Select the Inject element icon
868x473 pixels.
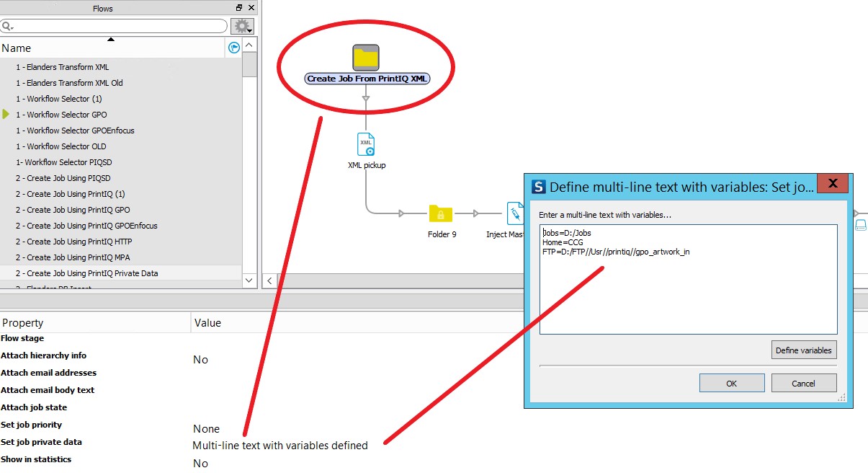(516, 213)
